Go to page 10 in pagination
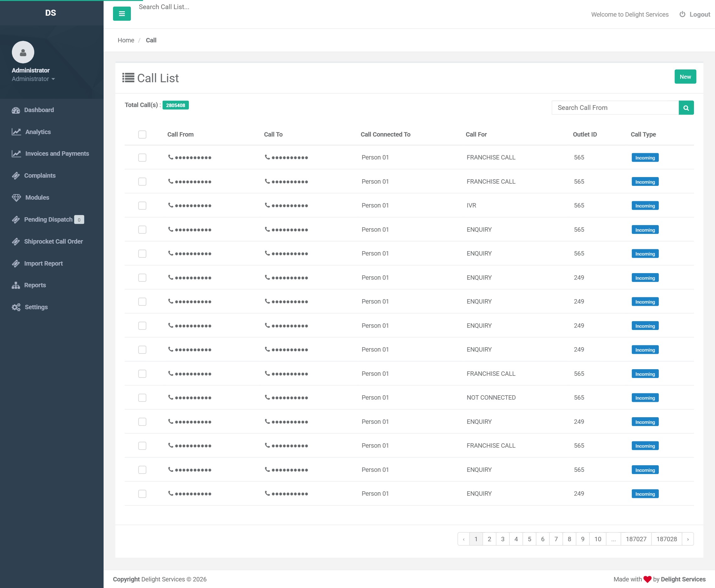 598,539
